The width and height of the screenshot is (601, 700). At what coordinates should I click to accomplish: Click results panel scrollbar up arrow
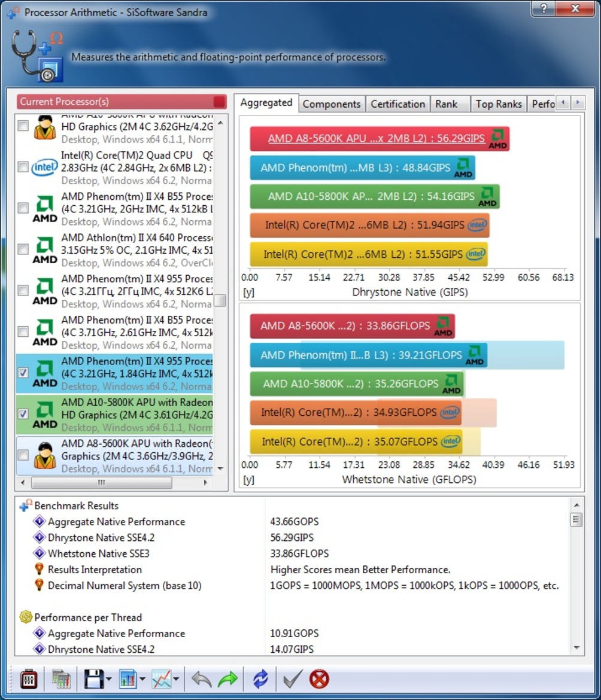[576, 505]
